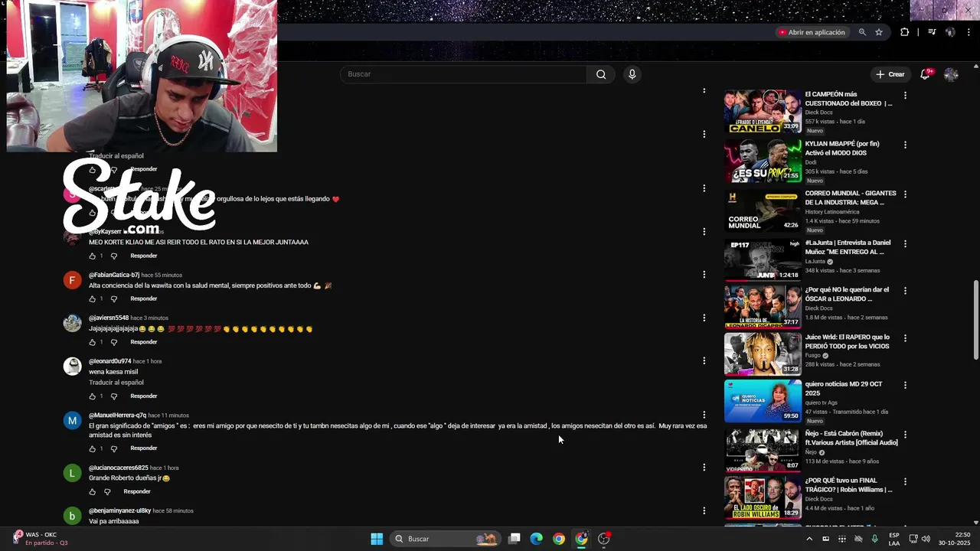Like @lucianocaceres6825's comment

[x=92, y=491]
